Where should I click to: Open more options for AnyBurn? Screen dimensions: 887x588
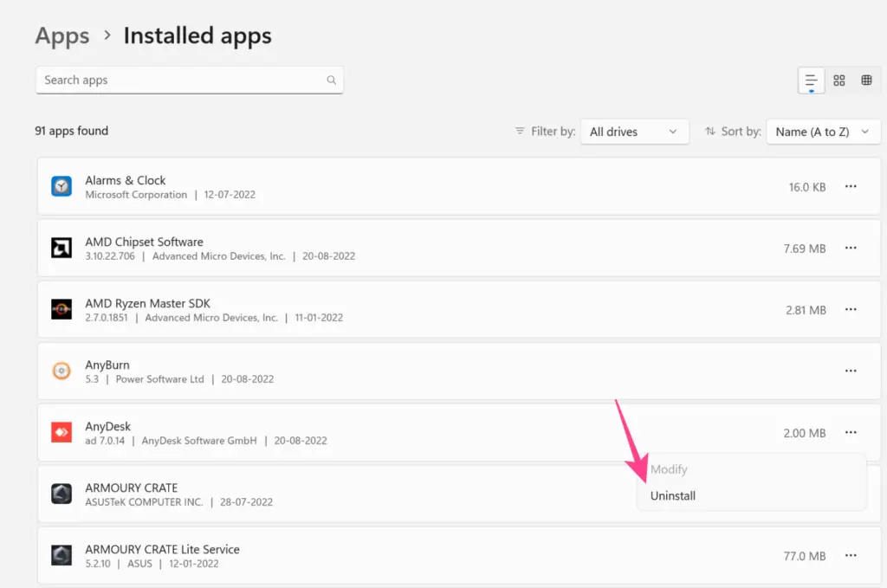point(851,371)
